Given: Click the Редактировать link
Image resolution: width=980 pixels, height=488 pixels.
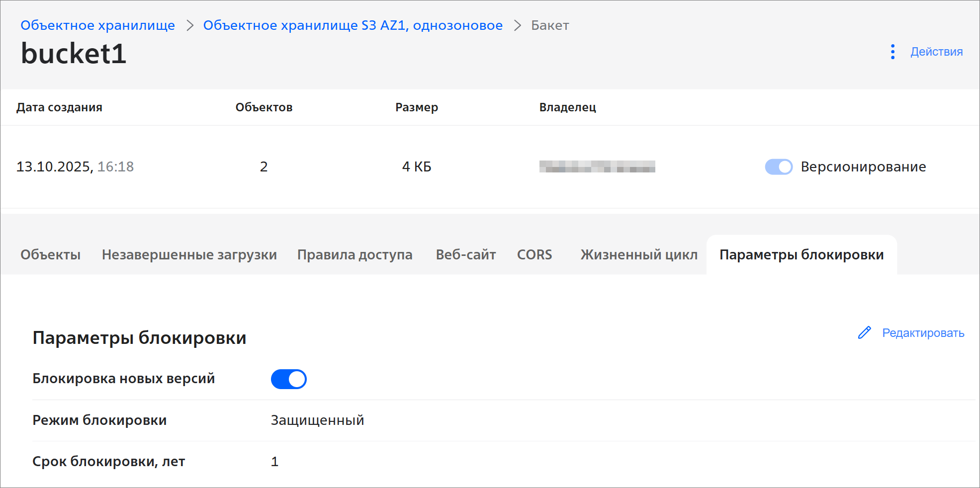Looking at the screenshot, I should 923,333.
